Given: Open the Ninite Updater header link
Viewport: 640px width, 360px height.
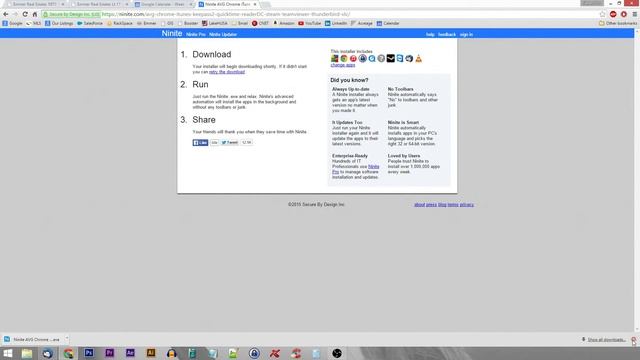Looking at the screenshot, I should pos(223,35).
